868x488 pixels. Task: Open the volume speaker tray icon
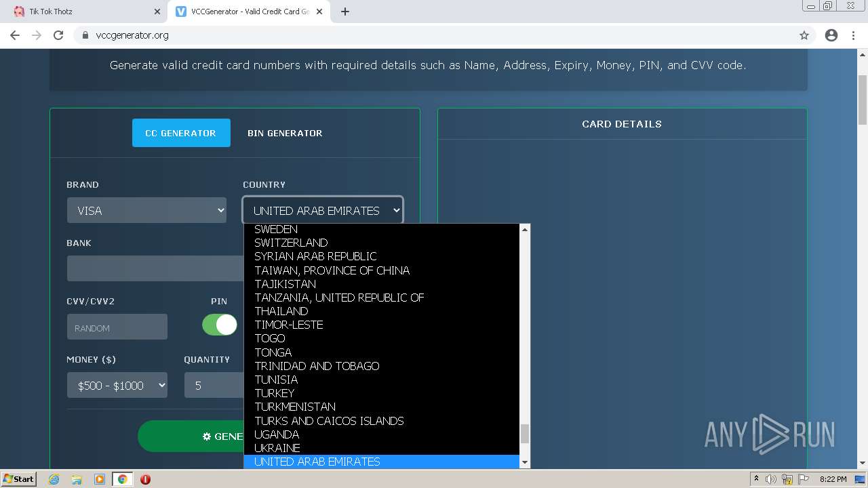[x=771, y=479]
